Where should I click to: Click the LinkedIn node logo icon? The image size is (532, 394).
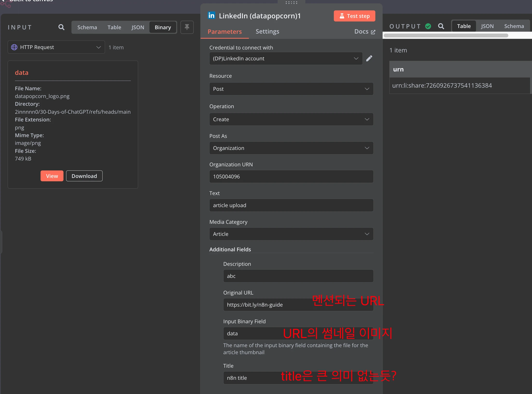pos(211,15)
